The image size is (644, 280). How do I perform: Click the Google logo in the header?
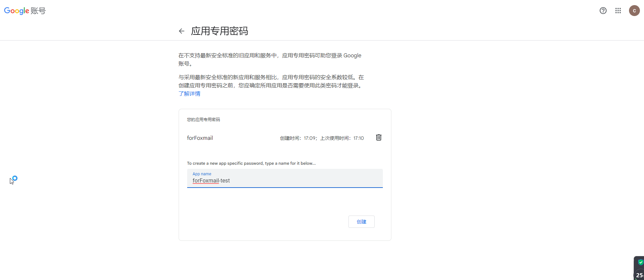tap(16, 11)
